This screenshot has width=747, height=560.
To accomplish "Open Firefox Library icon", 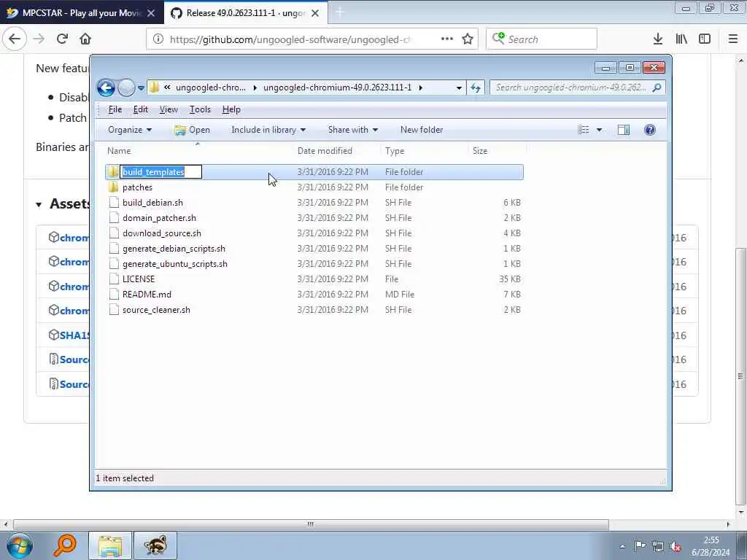I will click(x=681, y=39).
